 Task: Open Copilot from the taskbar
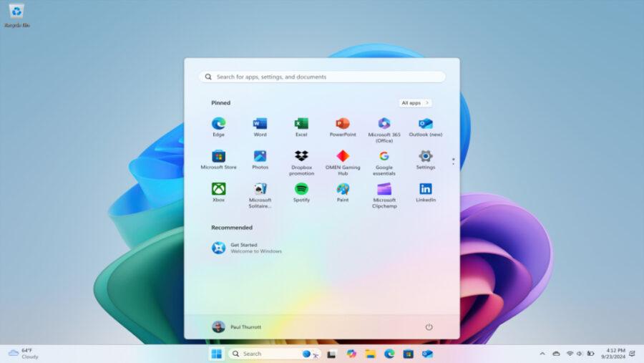(x=351, y=354)
